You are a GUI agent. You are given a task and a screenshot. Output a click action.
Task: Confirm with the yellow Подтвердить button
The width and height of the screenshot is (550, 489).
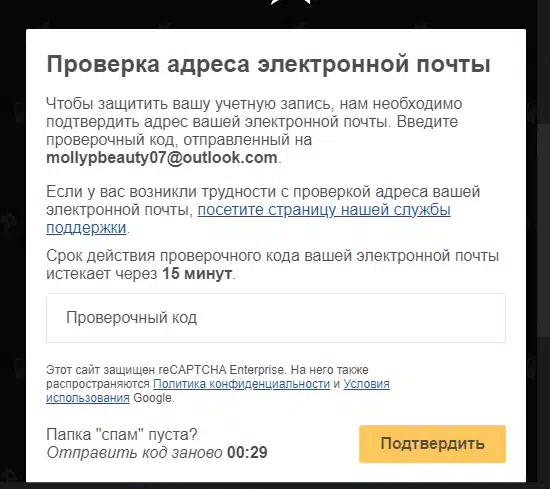coord(432,444)
